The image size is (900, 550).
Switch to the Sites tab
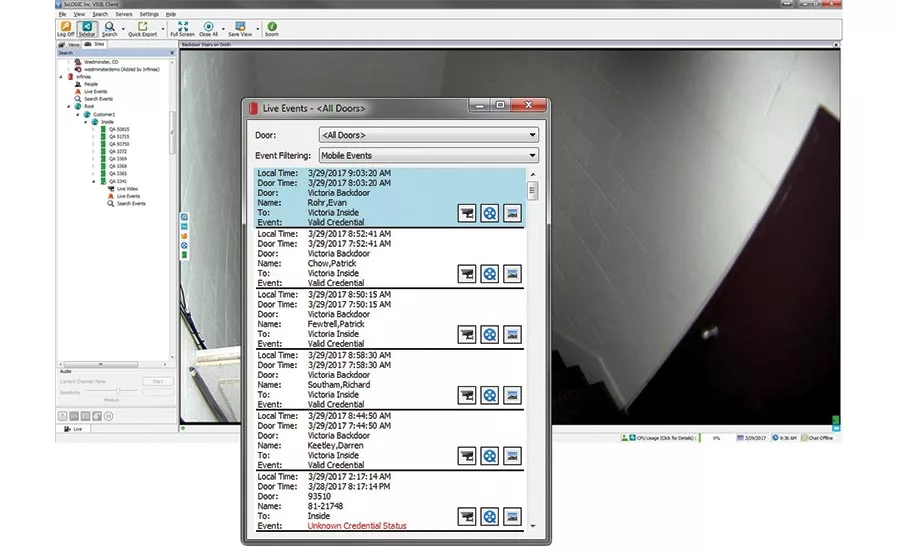(95, 45)
